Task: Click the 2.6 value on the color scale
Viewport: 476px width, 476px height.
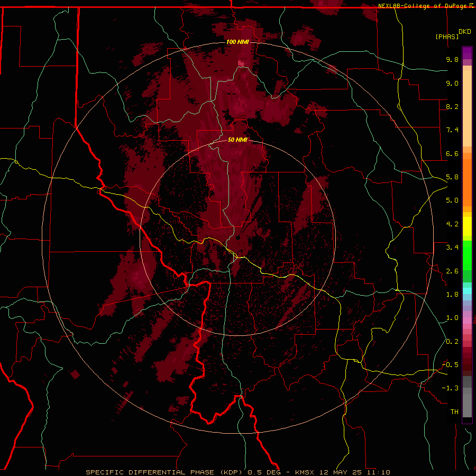Action: [452, 271]
